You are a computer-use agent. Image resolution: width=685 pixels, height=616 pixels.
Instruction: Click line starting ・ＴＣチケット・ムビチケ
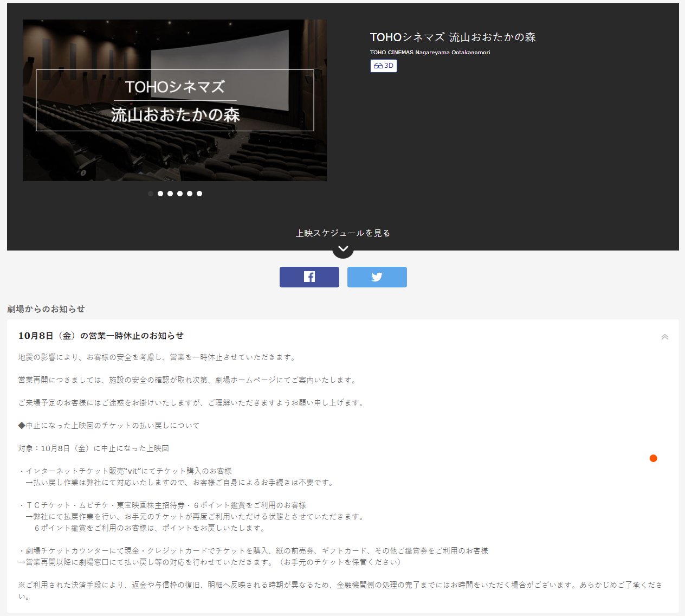point(162,505)
